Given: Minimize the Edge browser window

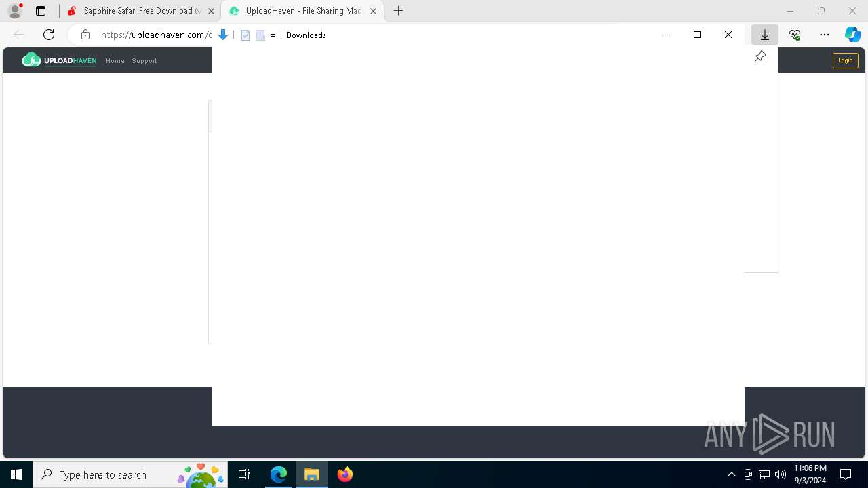Looking at the screenshot, I should (790, 11).
